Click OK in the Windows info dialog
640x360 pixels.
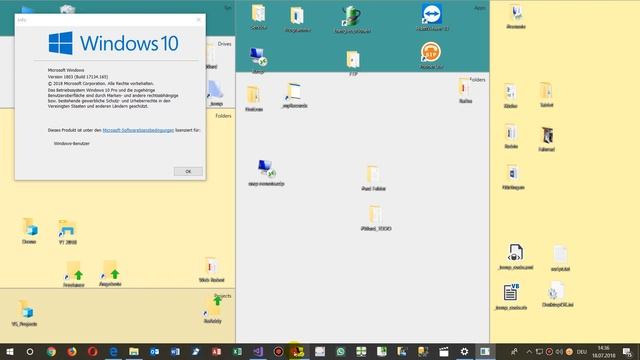click(188, 171)
